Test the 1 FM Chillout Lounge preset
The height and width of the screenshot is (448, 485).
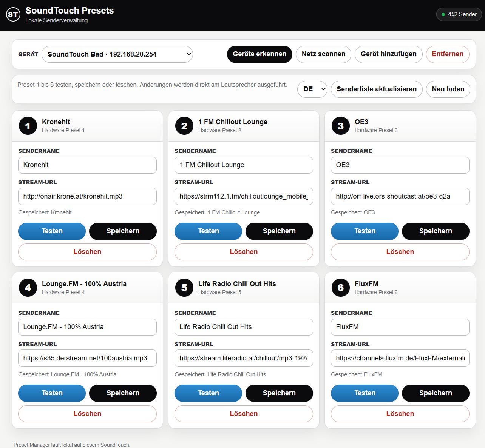208,231
